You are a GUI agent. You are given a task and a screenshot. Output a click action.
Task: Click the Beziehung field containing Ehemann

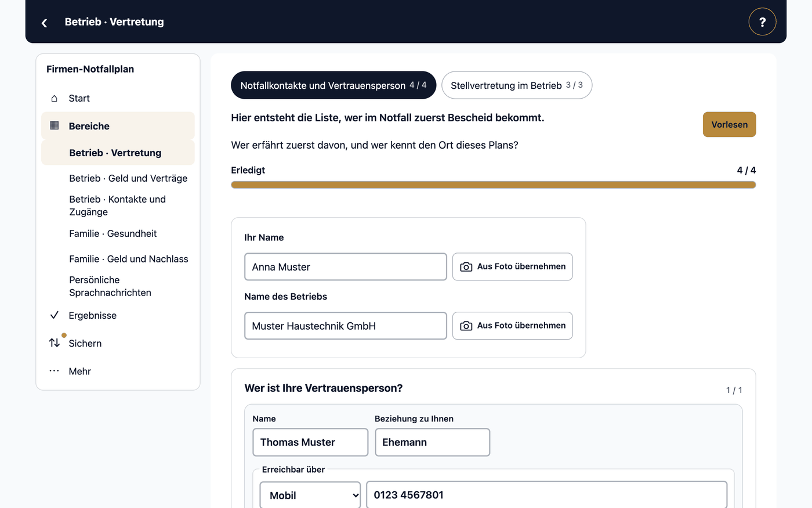(x=432, y=442)
